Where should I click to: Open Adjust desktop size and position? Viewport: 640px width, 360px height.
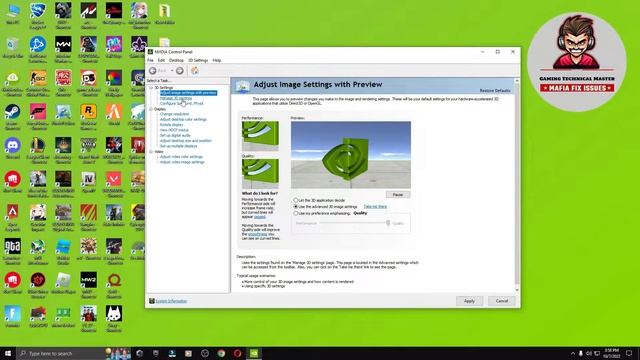[x=186, y=140]
